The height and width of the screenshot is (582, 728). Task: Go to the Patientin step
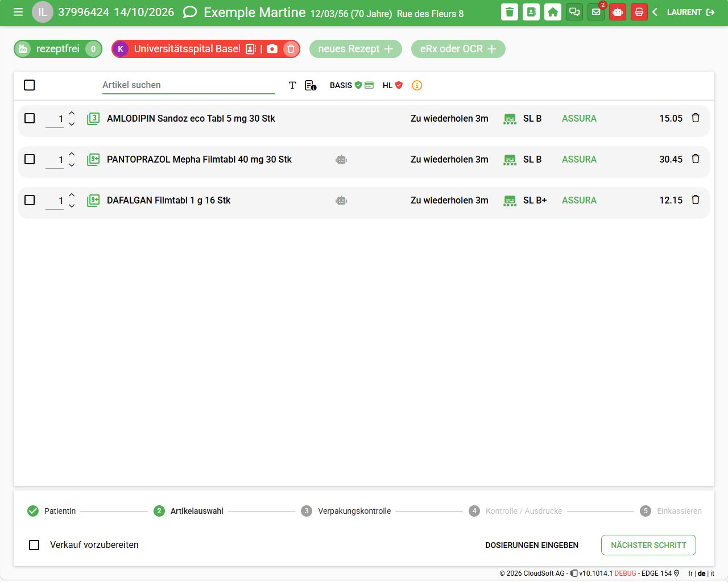click(x=52, y=511)
